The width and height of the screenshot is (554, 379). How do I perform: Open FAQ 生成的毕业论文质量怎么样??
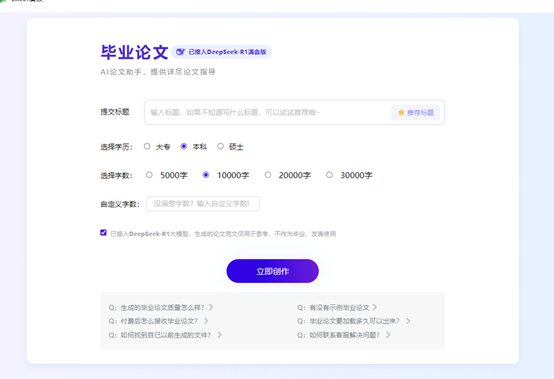click(161, 307)
